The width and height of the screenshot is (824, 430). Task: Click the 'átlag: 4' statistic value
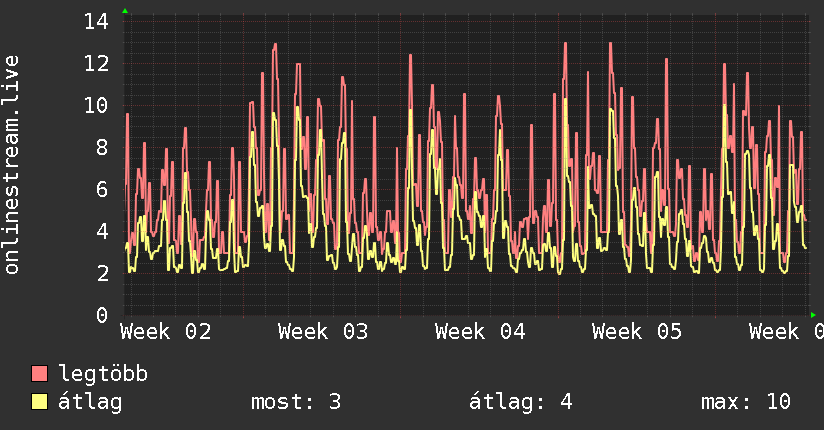pos(520,402)
